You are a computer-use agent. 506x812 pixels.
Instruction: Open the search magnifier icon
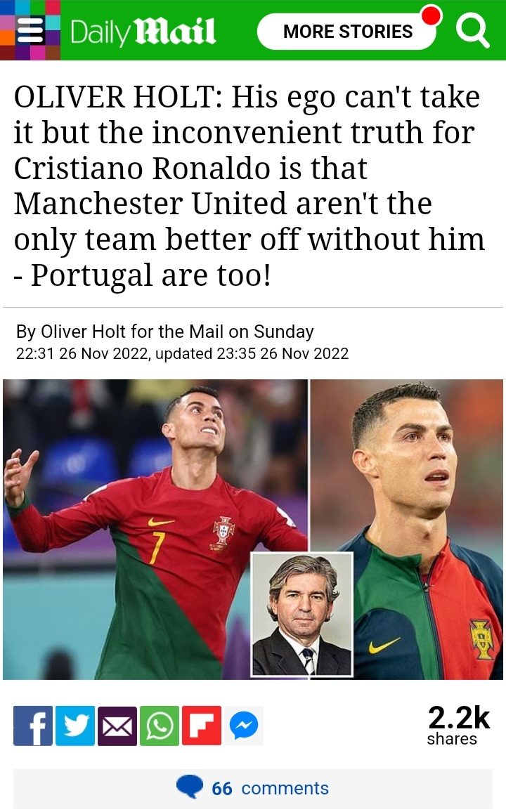[472, 30]
